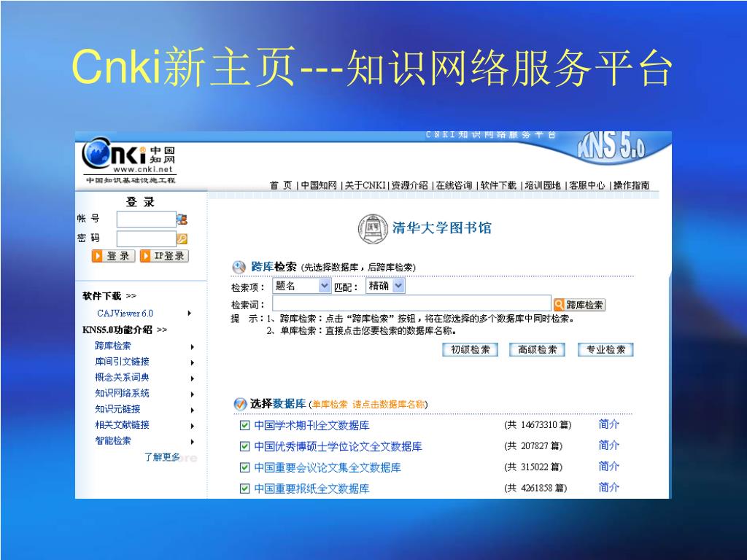Open CAJViewer 6.0 download link
The height and width of the screenshot is (560, 747).
tap(125, 314)
